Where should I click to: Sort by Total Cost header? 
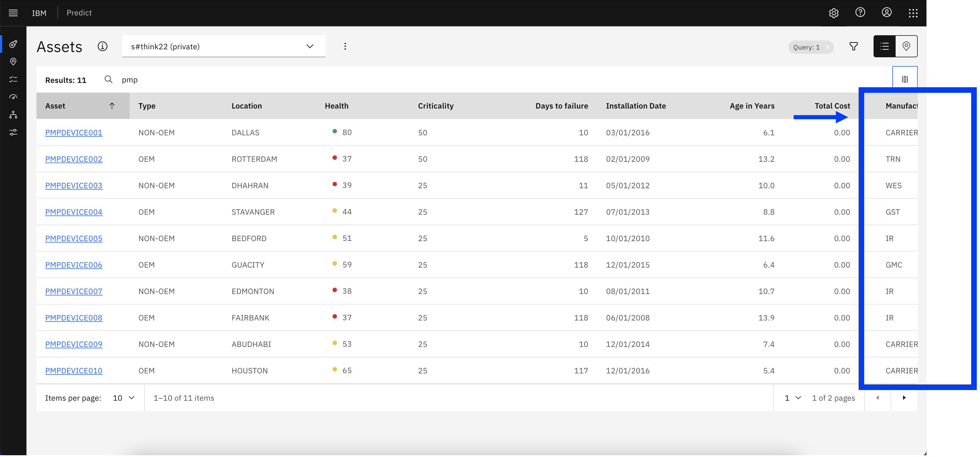(832, 106)
